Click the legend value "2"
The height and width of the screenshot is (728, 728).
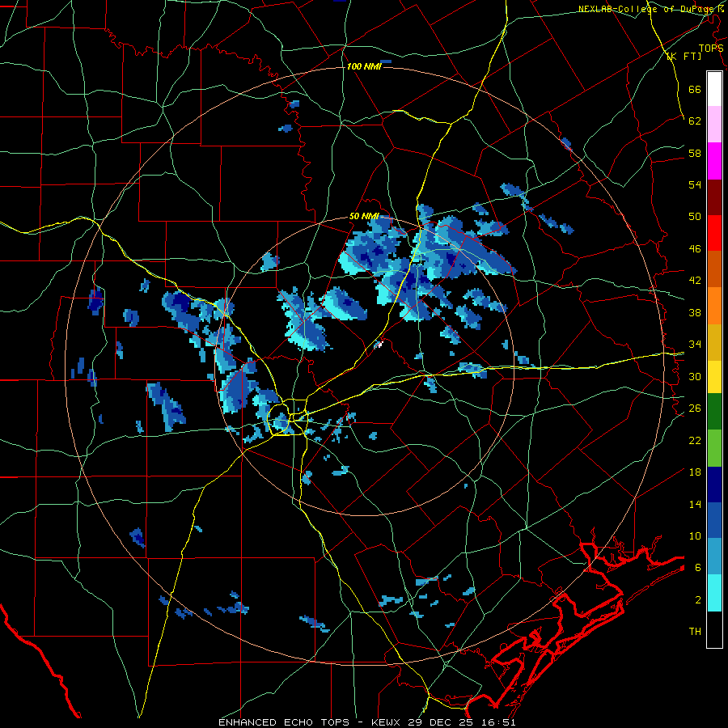697,600
